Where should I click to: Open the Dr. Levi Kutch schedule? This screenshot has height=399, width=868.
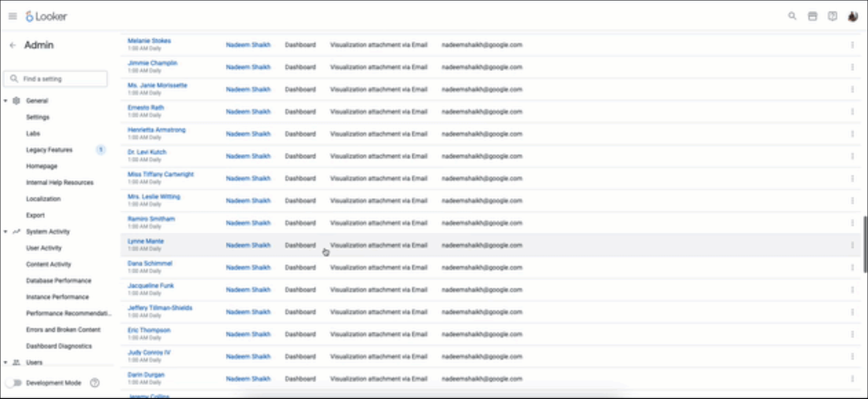coord(147,152)
